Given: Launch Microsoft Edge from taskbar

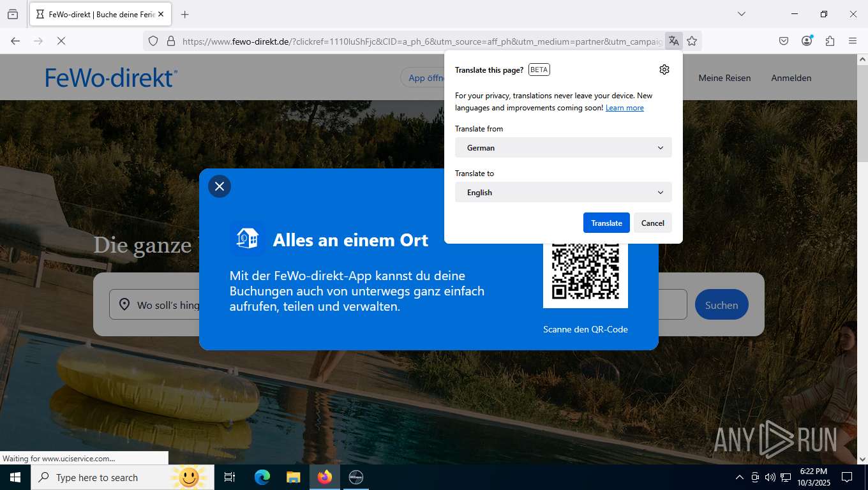Looking at the screenshot, I should (x=262, y=477).
